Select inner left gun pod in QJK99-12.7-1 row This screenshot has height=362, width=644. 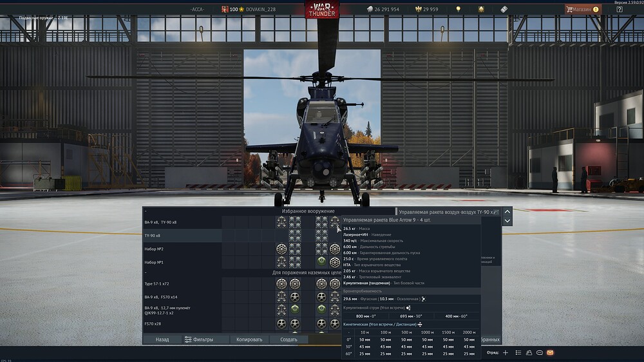click(x=295, y=310)
